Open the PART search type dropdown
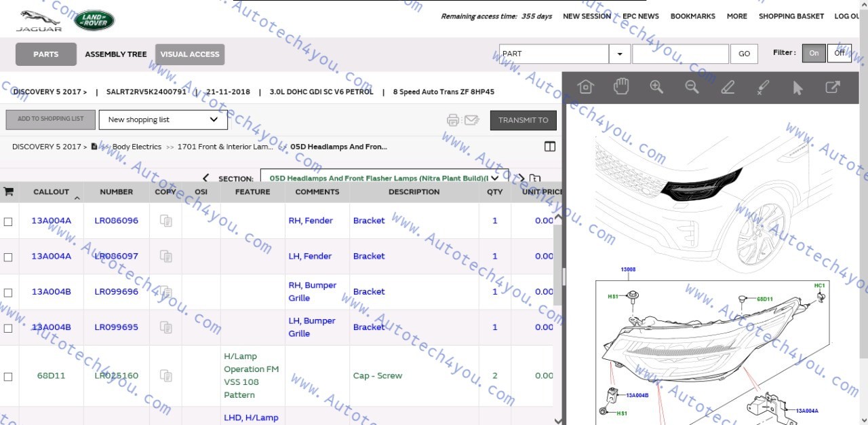Viewport: 868px width, 425px height. tap(619, 54)
